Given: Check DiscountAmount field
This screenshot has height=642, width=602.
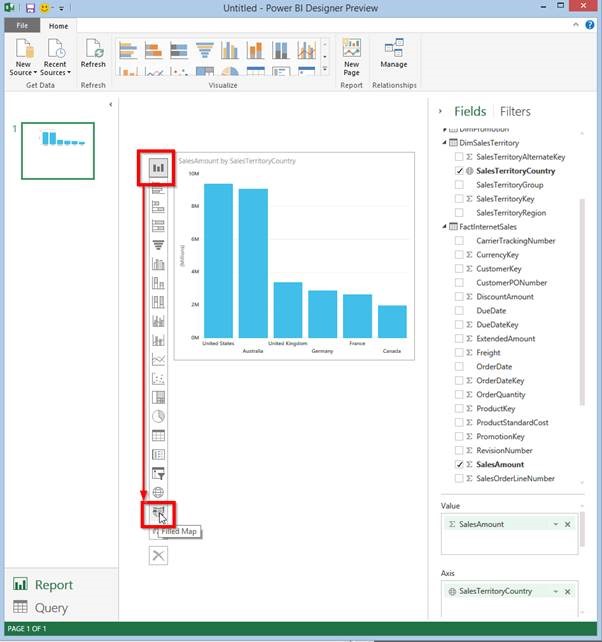Looking at the screenshot, I should coord(459,296).
